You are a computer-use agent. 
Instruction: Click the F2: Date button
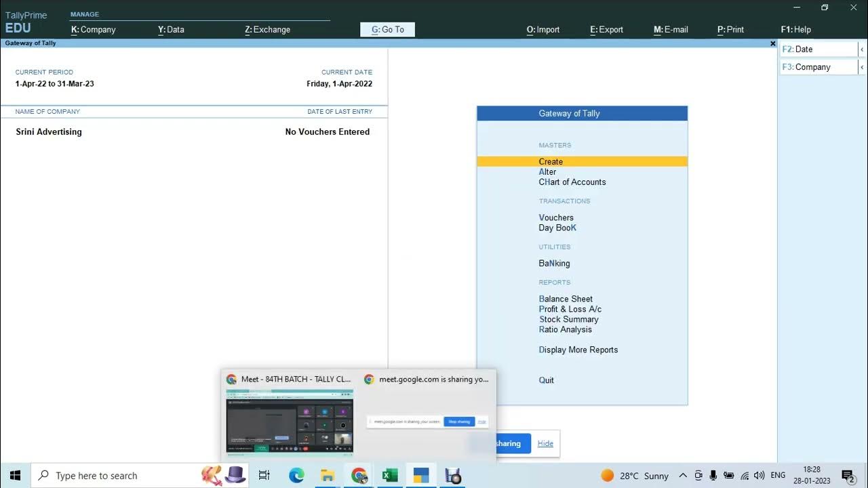point(818,49)
